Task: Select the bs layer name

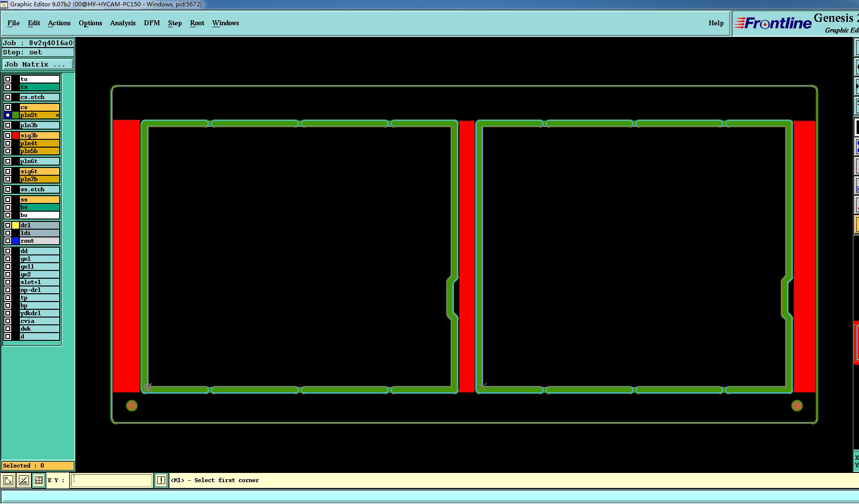Action: click(x=39, y=207)
